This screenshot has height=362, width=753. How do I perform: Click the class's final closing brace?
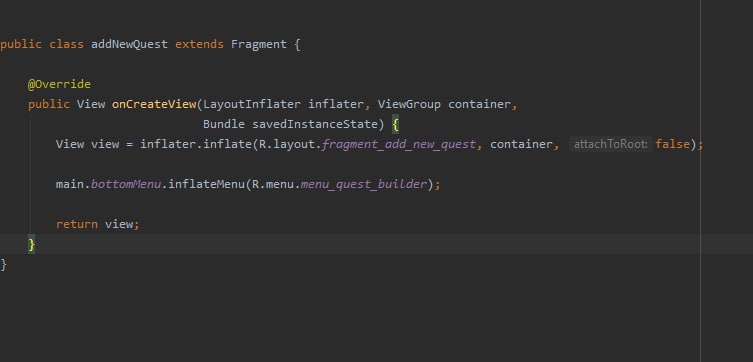tap(4, 265)
